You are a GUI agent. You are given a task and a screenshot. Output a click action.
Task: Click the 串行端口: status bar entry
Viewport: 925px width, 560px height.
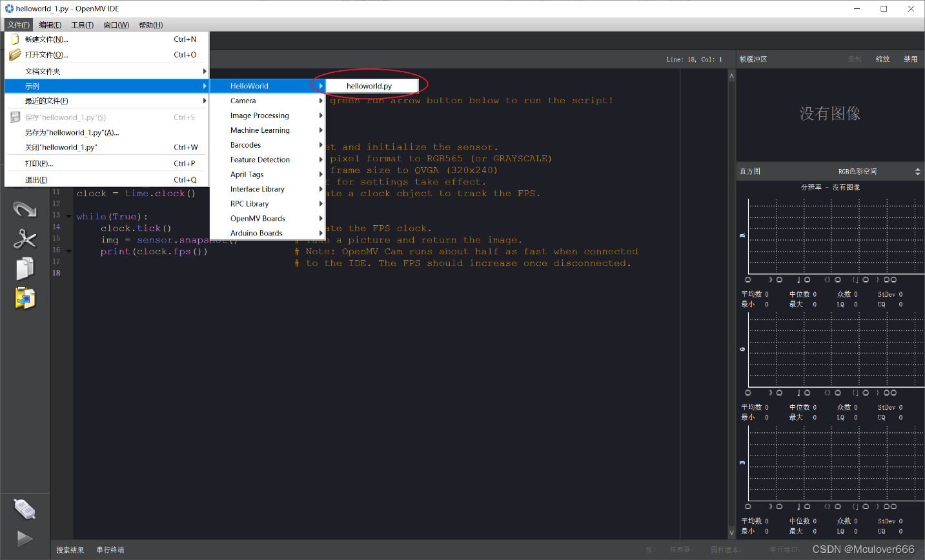[x=785, y=550]
